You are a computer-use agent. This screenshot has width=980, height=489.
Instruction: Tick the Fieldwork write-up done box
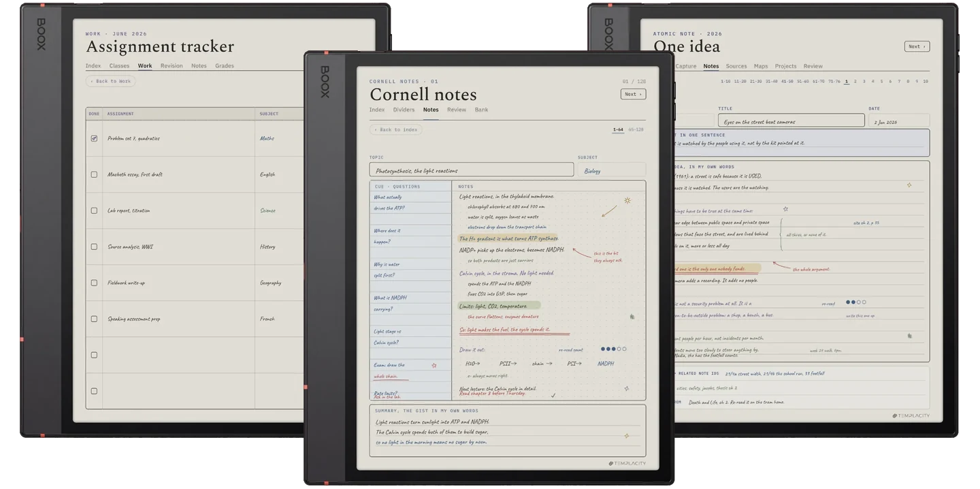[94, 283]
